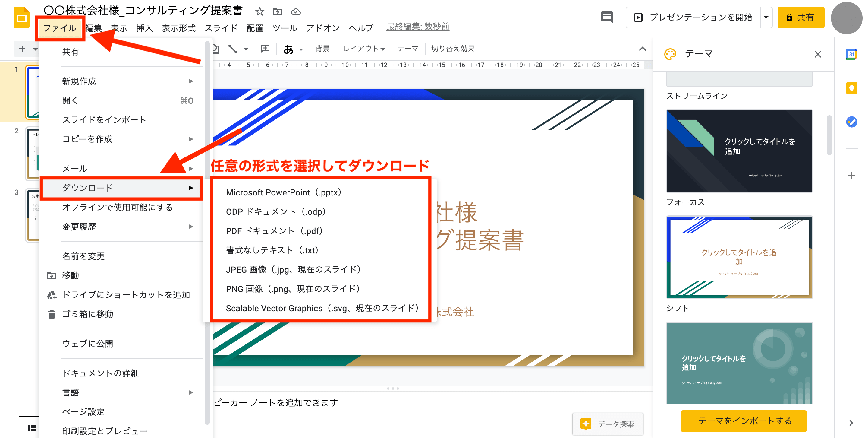The image size is (868, 438).
Task: Click the add comment toolbar icon
Action: pos(265,49)
